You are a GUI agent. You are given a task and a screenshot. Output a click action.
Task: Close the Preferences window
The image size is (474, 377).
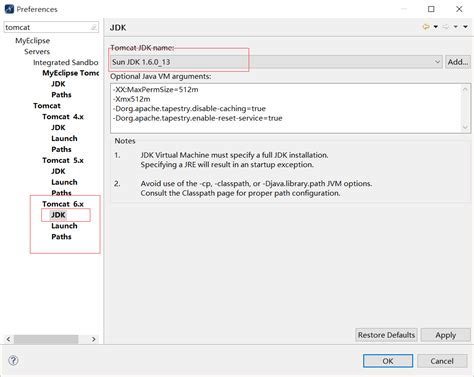(459, 9)
